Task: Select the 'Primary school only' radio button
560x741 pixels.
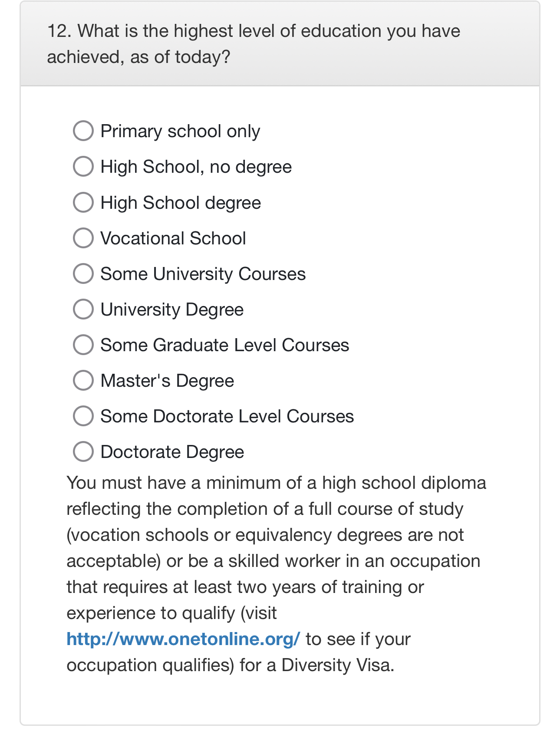Action: tap(83, 131)
